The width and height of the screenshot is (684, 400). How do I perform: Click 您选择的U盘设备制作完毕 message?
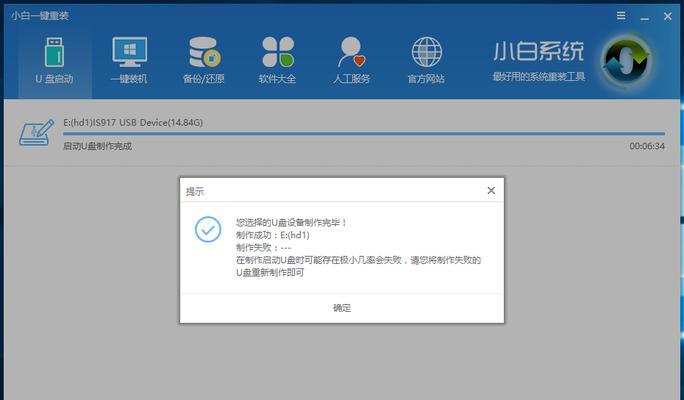[x=291, y=222]
